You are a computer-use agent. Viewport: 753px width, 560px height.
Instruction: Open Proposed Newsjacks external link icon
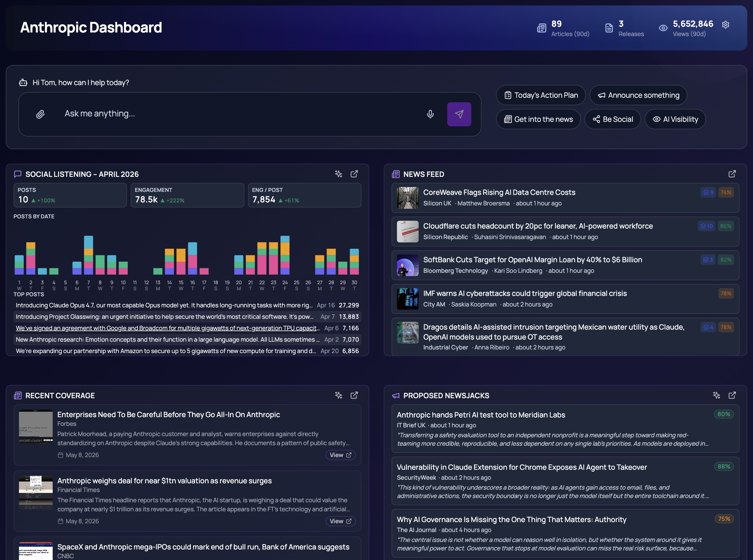click(732, 395)
